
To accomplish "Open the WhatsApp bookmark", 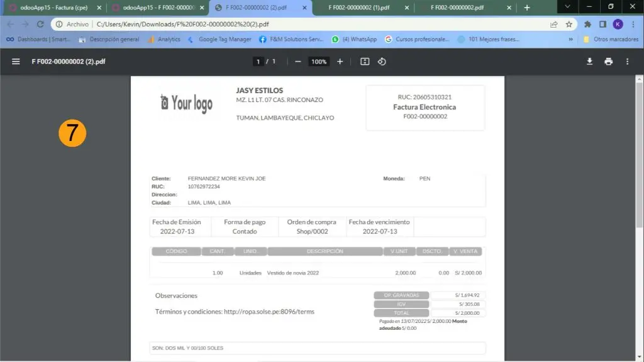I will 354,39.
